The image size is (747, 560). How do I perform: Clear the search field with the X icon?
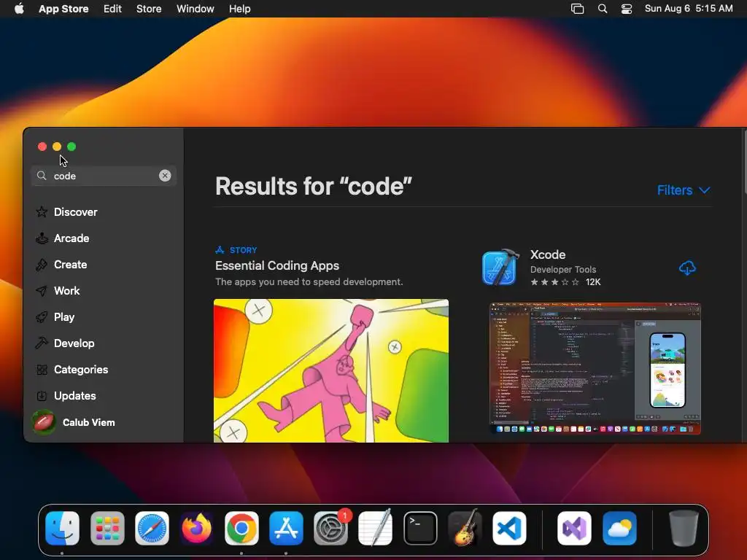[165, 176]
